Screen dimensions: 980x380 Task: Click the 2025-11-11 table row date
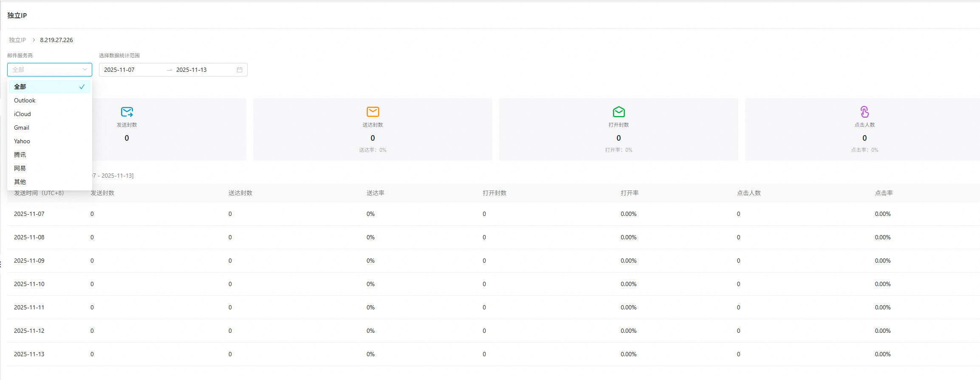pyautogui.click(x=29, y=307)
